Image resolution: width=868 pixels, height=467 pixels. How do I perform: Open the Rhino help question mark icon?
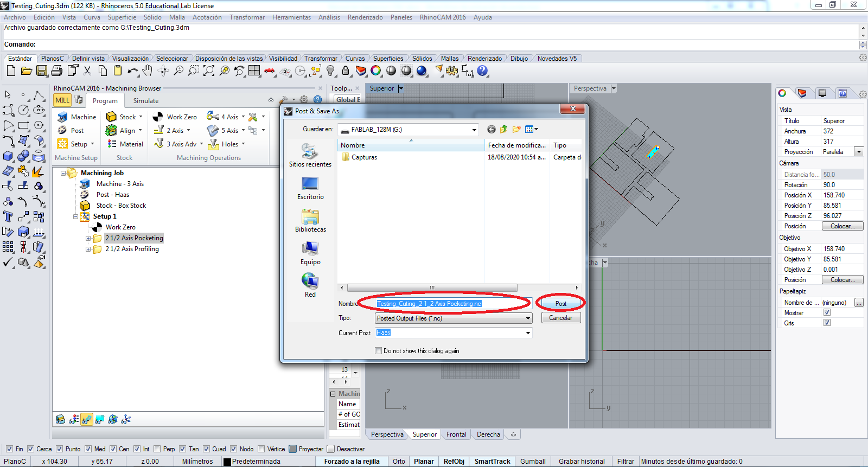(482, 71)
